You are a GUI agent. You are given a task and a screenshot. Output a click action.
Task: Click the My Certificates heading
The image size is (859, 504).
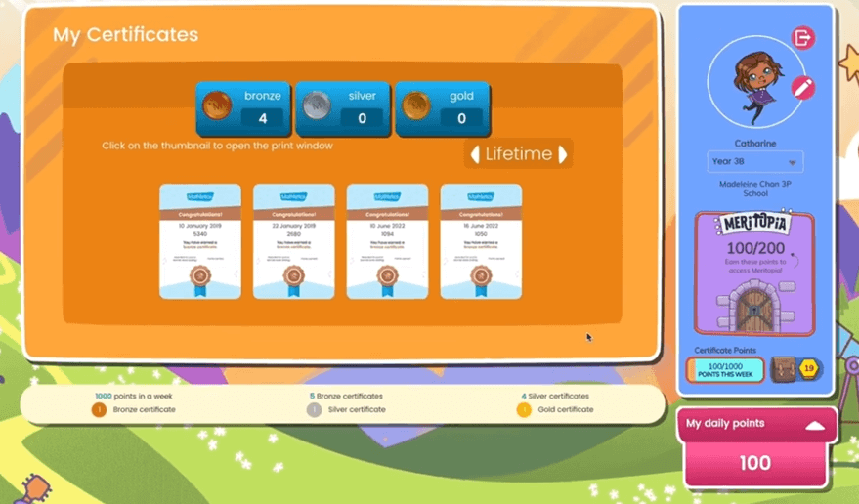[125, 35]
